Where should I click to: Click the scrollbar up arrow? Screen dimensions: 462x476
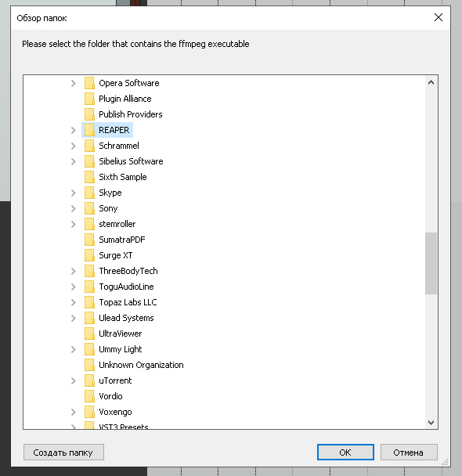[431, 82]
